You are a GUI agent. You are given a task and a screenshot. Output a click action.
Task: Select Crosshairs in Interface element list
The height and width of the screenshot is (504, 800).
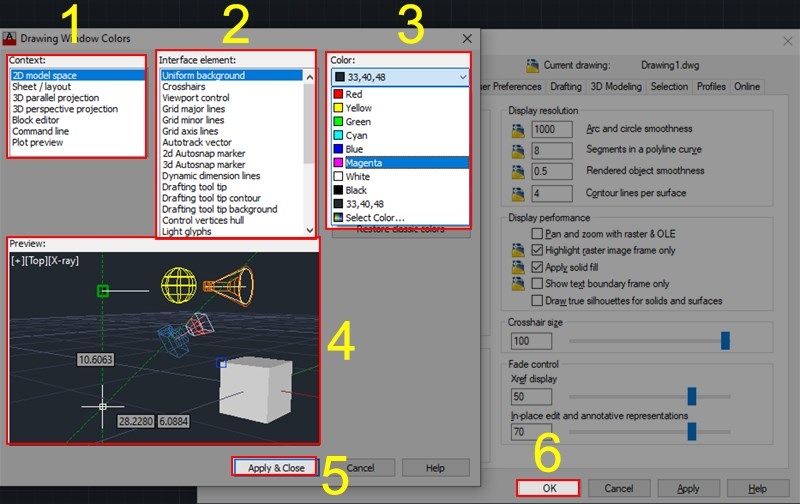[x=184, y=87]
